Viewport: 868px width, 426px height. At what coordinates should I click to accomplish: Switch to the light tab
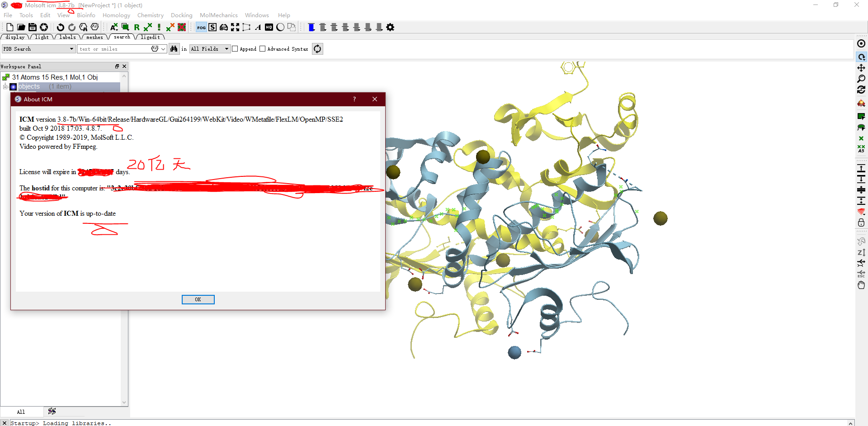pyautogui.click(x=42, y=37)
